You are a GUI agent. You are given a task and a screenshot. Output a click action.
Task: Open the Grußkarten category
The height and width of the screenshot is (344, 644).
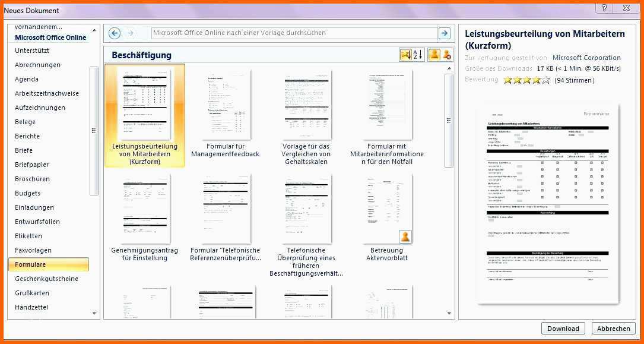[32, 293]
